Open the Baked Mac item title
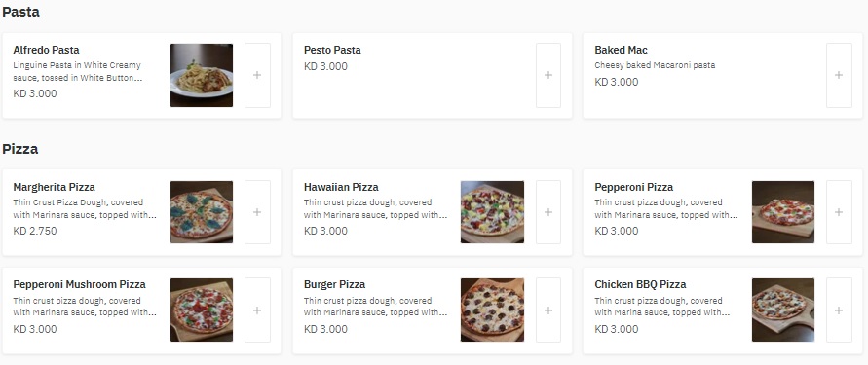The height and width of the screenshot is (365, 868). click(x=621, y=50)
